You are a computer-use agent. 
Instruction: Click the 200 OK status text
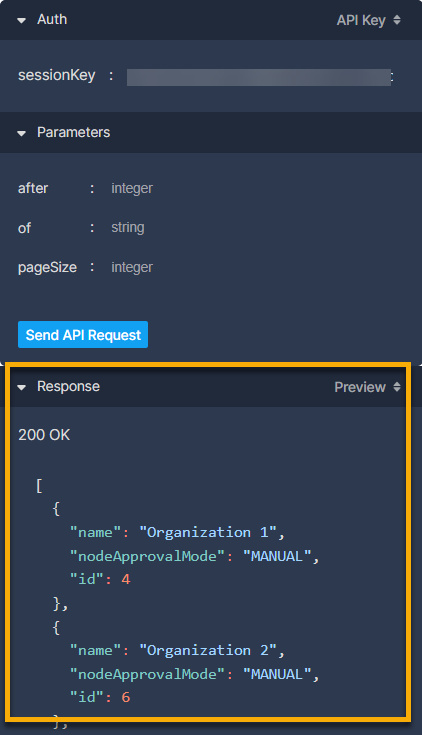click(44, 435)
